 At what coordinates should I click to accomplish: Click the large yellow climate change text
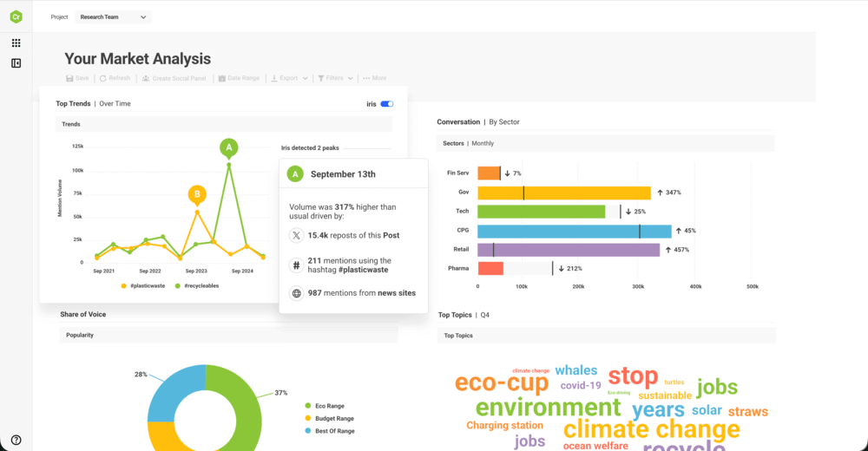652,428
